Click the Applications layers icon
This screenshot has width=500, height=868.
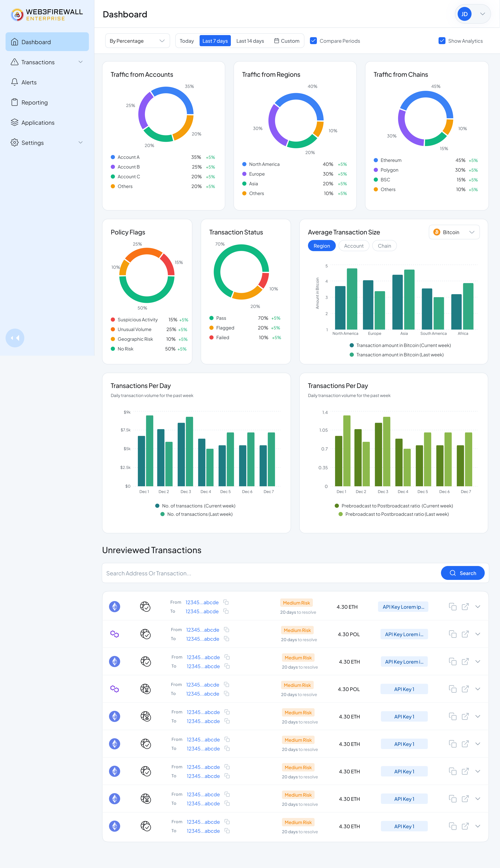pos(14,122)
